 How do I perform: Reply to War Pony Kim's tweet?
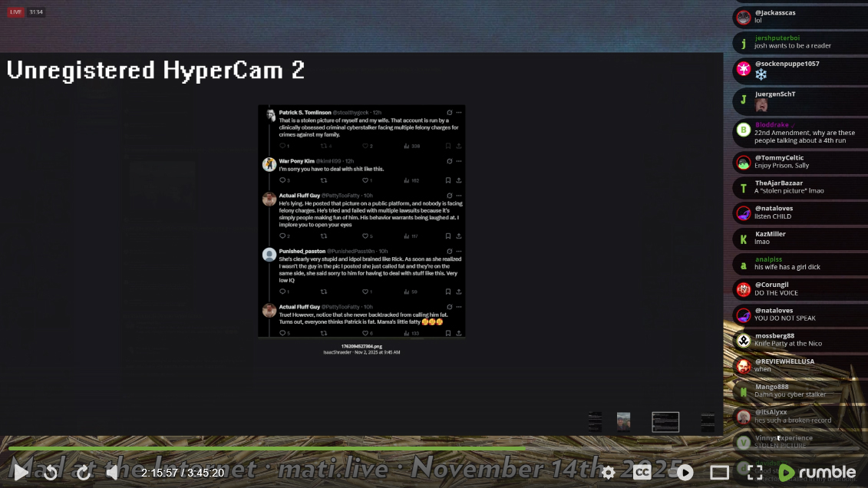tap(283, 180)
